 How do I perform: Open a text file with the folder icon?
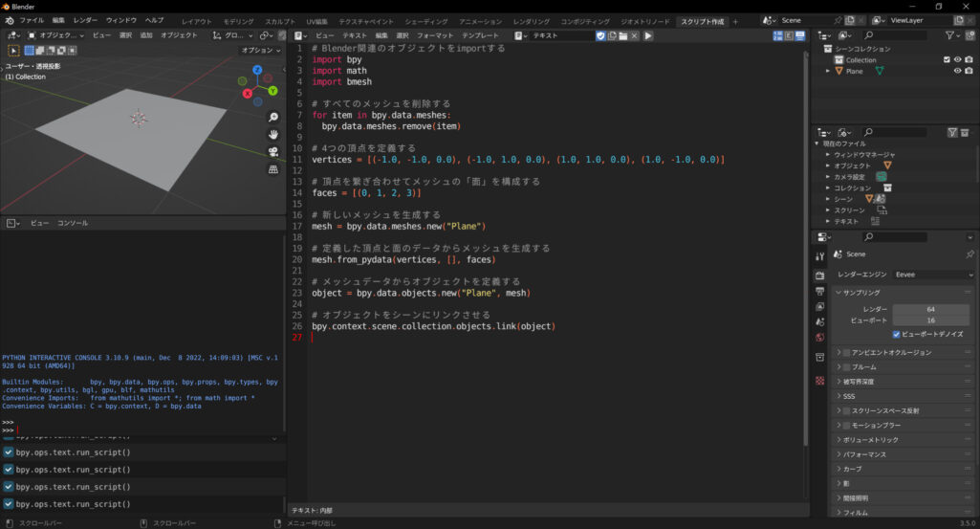[x=623, y=35]
